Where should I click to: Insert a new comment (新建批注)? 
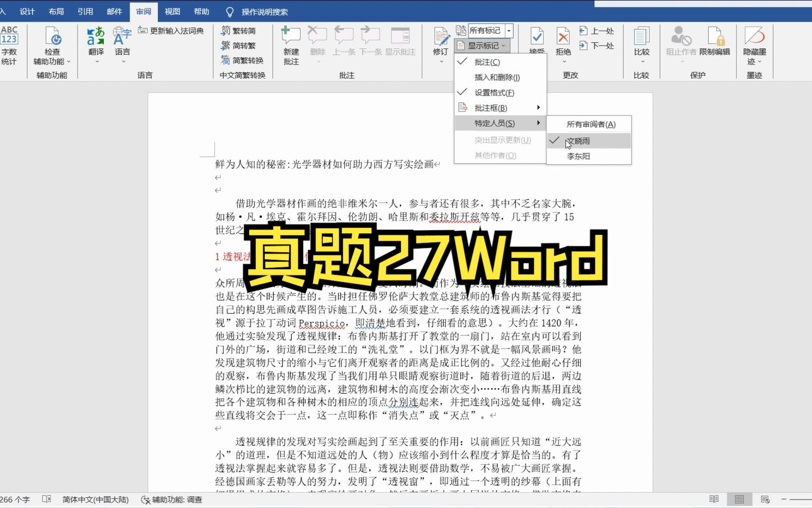291,46
